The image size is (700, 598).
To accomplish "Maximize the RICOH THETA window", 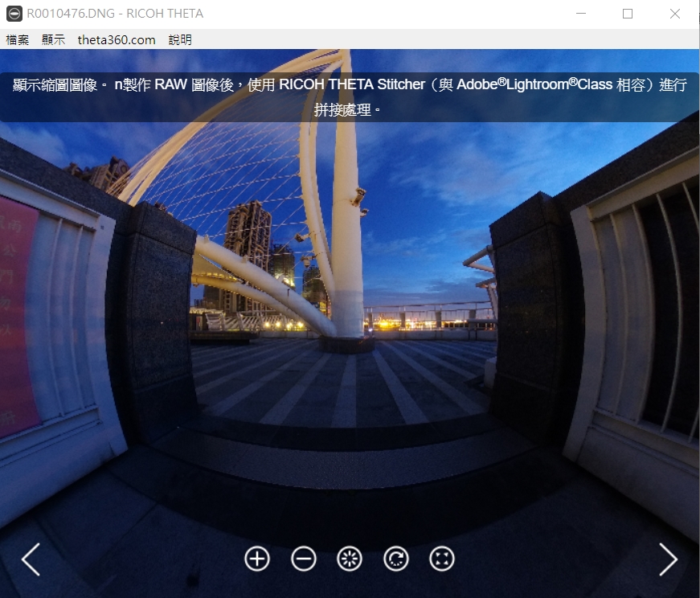I will pos(628,14).
